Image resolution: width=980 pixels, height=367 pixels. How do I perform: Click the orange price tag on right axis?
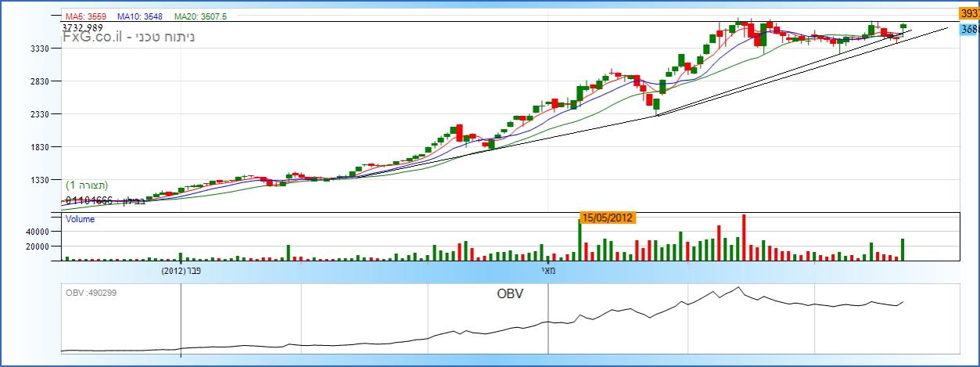tap(969, 13)
